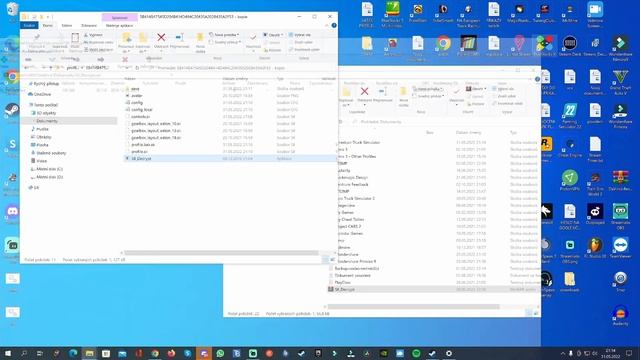Open the Discord icon on left desktop edge
This screenshot has width=640, height=360.
tap(12, 211)
